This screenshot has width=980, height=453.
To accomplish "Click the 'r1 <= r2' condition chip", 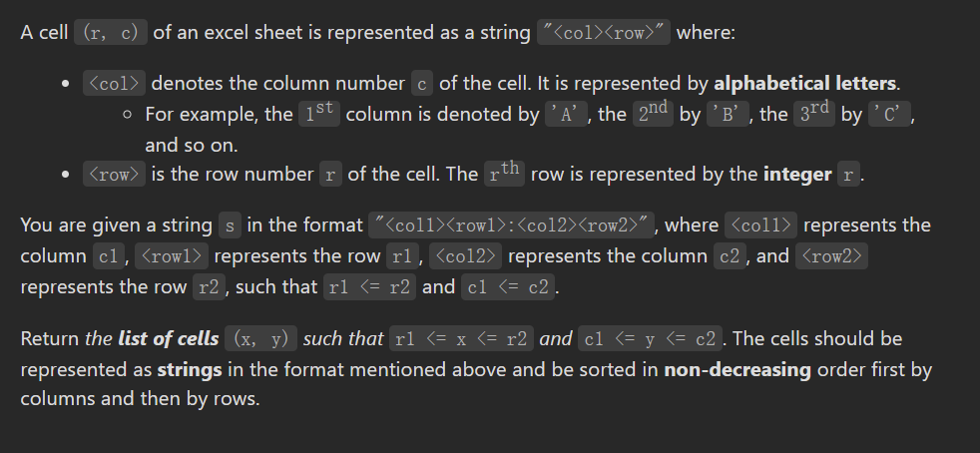I will pyautogui.click(x=369, y=287).
